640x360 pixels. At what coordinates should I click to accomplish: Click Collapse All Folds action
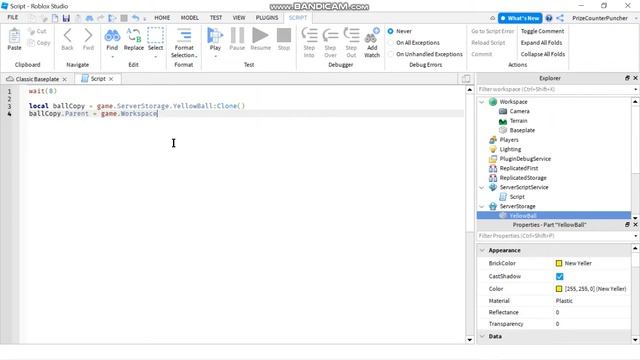point(543,54)
